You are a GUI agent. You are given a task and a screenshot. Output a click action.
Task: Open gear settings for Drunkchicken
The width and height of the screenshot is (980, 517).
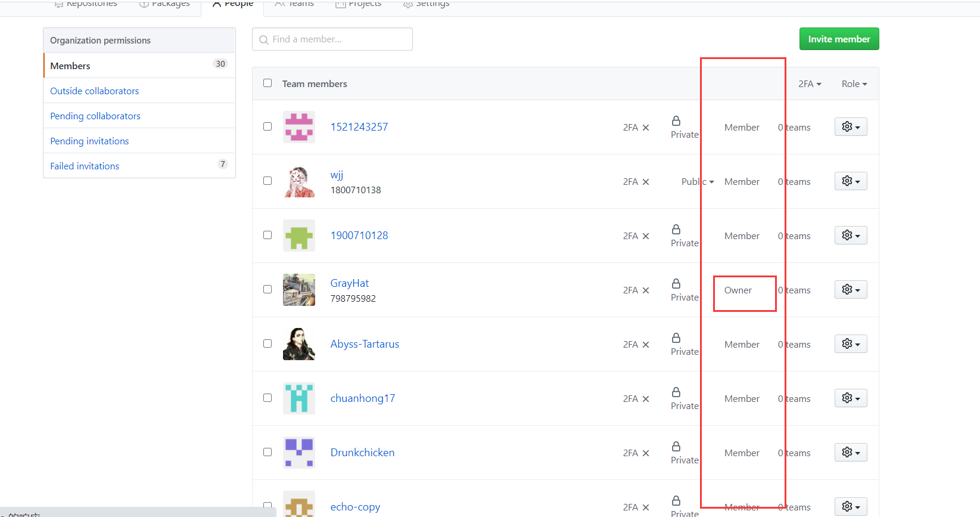850,453
